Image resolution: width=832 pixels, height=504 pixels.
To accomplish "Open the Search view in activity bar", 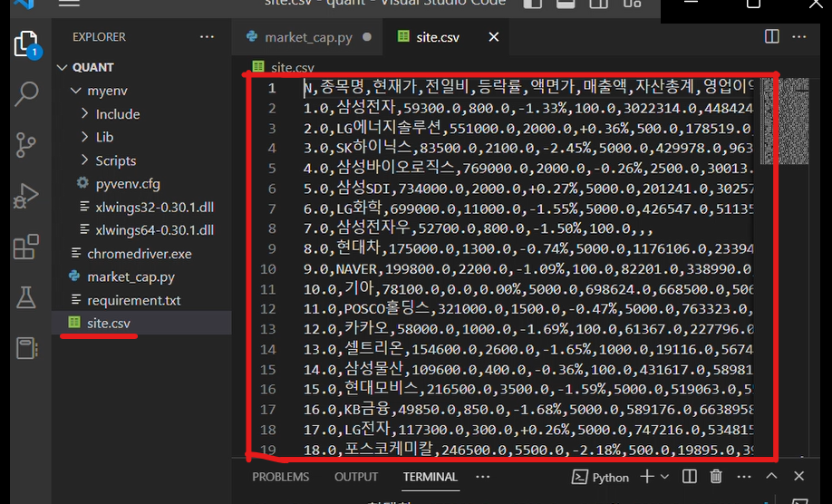I will tap(26, 94).
